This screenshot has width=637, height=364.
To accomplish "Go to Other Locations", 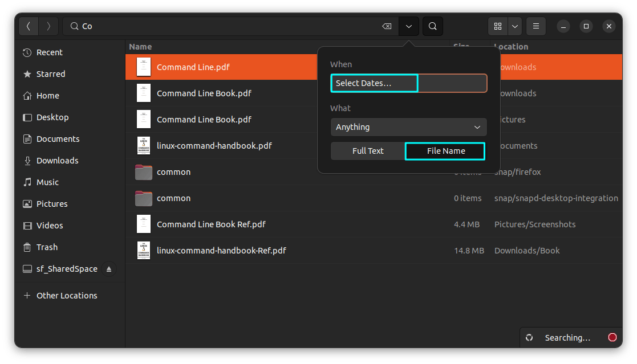I will pyautogui.click(x=66, y=296).
